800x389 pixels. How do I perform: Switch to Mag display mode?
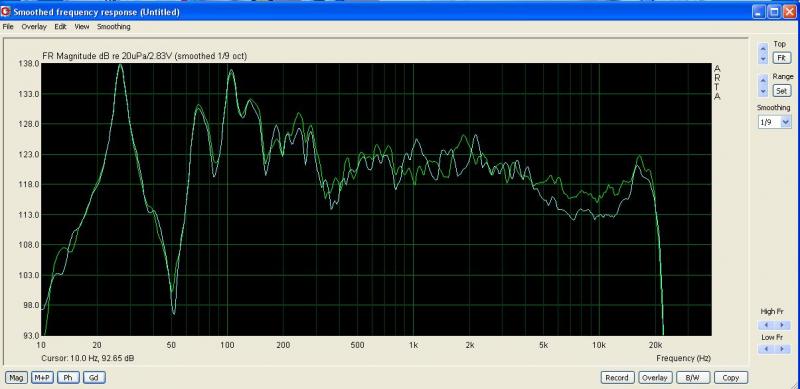[x=16, y=378]
